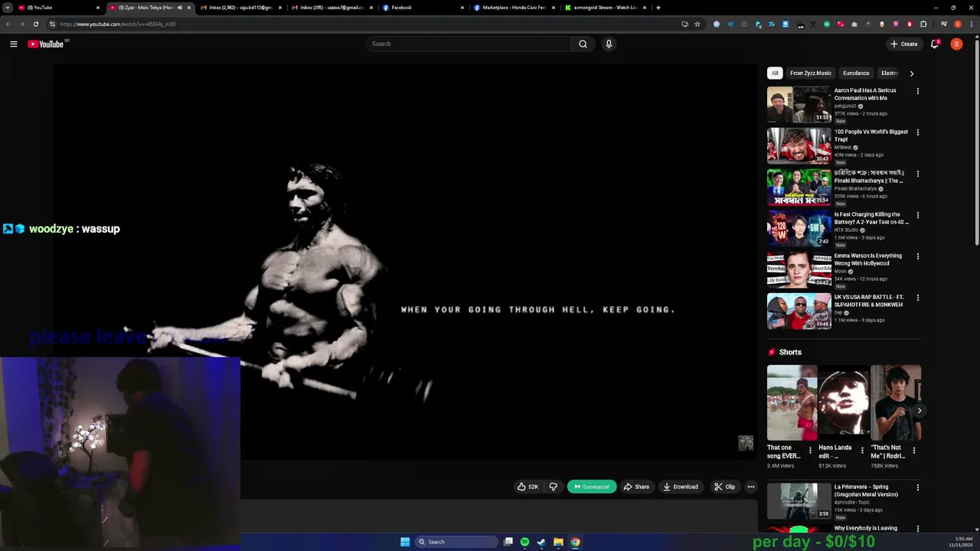Image resolution: width=980 pixels, height=551 pixels.
Task: Click the taskbar clock and date
Action: point(961,542)
